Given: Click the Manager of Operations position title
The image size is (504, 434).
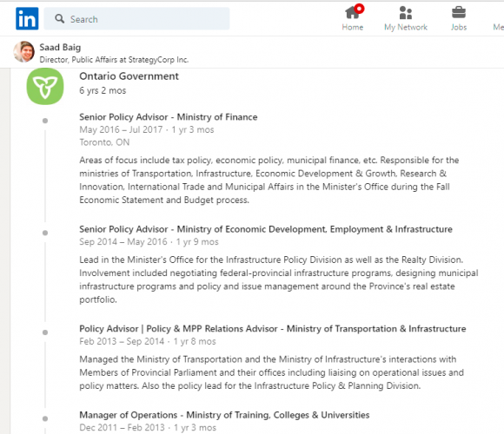Looking at the screenshot, I should tap(224, 415).
